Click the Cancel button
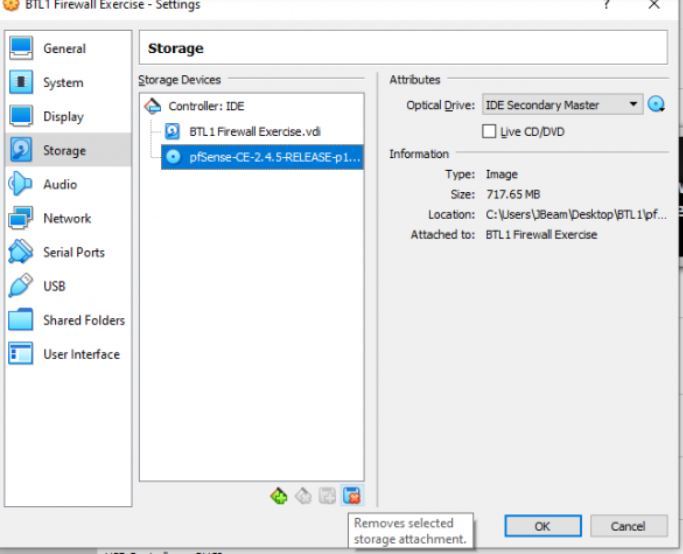Image resolution: width=683 pixels, height=554 pixels. [x=628, y=526]
